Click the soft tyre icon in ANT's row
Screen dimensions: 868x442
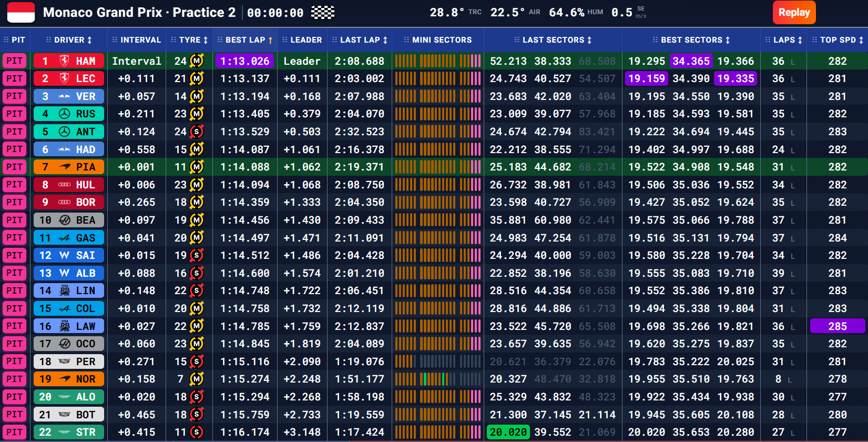click(x=197, y=132)
